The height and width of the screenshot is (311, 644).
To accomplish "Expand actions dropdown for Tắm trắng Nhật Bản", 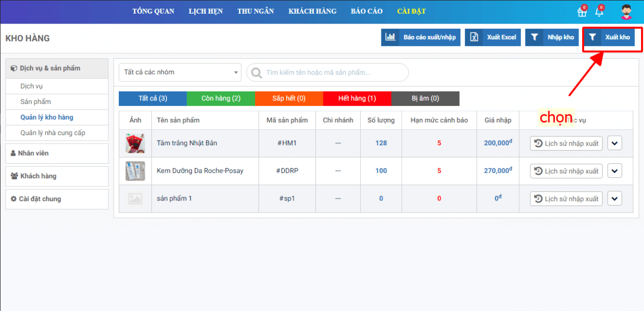I will [614, 143].
